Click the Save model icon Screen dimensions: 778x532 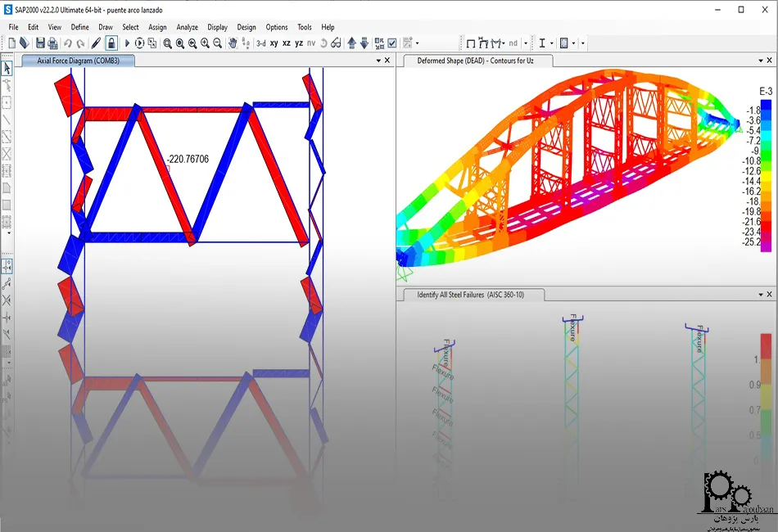tap(38, 43)
